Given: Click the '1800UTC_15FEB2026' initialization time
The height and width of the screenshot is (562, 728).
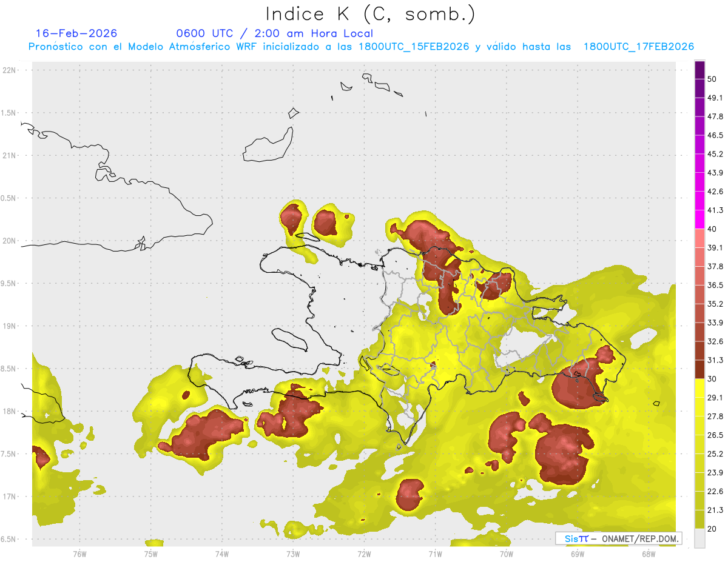Looking at the screenshot, I should (414, 47).
